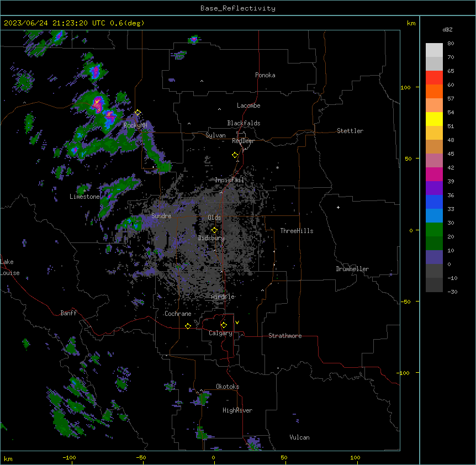Click the Olds town label
Viewport: 476px width, 465px height.
coord(214,218)
